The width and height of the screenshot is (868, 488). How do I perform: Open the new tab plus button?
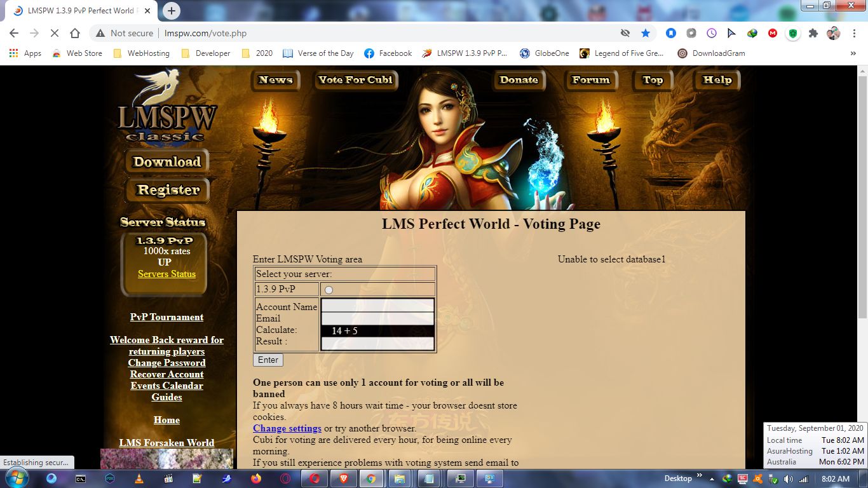click(172, 11)
